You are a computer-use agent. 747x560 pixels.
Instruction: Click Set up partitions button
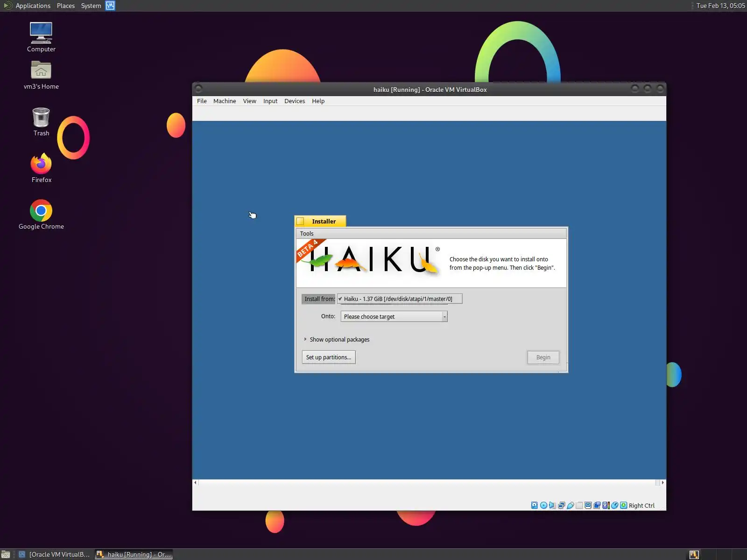(x=329, y=357)
